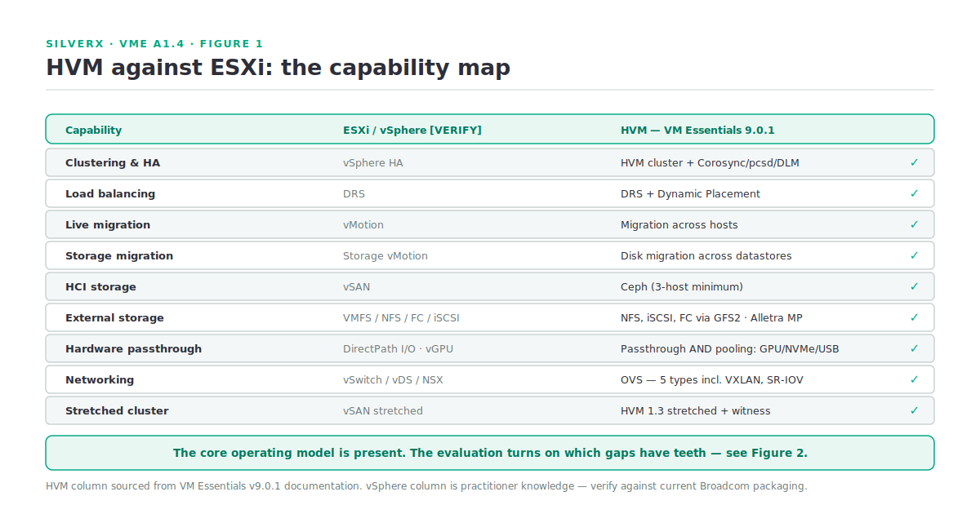The height and width of the screenshot is (514, 980).
Task: Click 'Migration across hosts' text
Action: point(679,224)
